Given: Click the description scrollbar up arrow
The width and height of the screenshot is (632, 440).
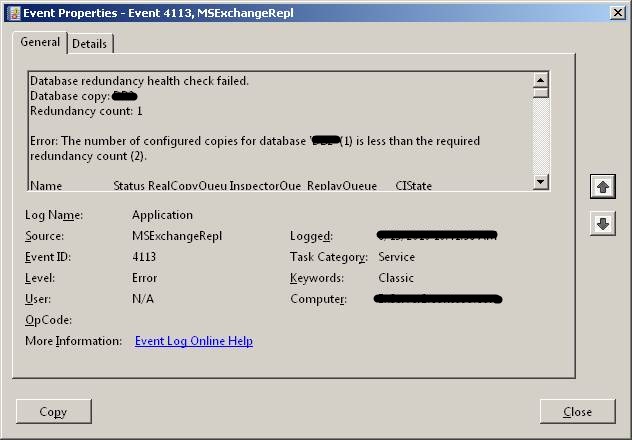Looking at the screenshot, I should (541, 80).
